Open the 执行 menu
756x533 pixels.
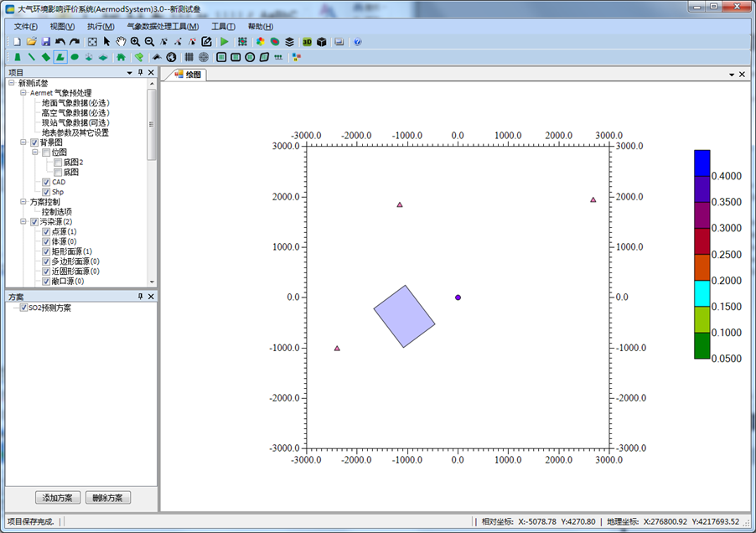pos(100,26)
